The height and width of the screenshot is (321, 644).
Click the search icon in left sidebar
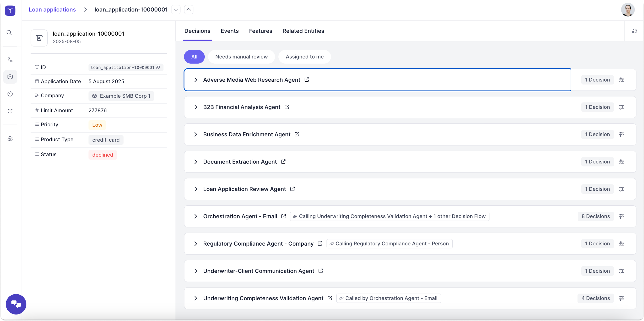[x=9, y=33]
